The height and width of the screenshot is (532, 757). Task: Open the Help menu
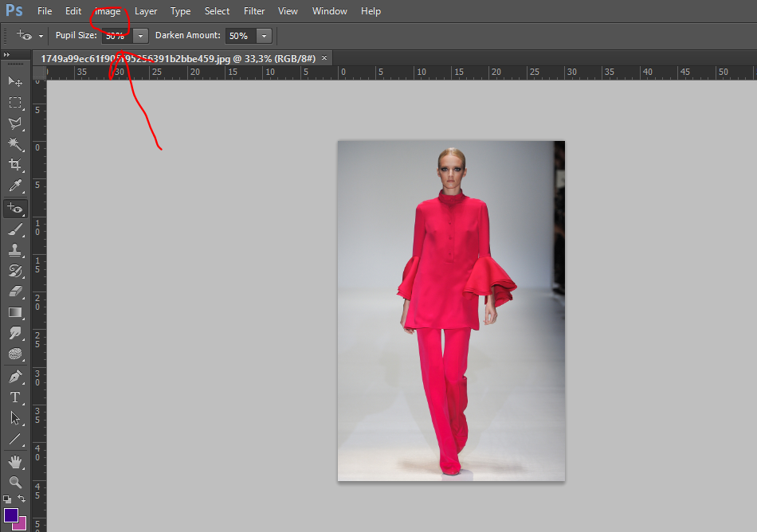click(x=371, y=10)
